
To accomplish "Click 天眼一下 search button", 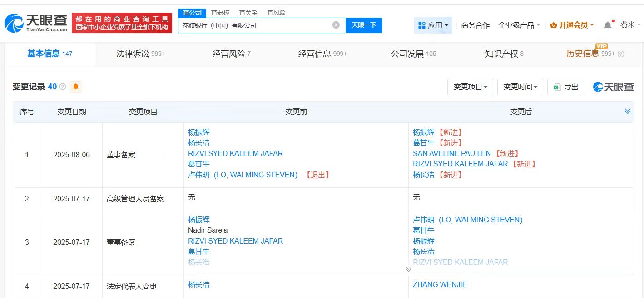I will (x=364, y=25).
